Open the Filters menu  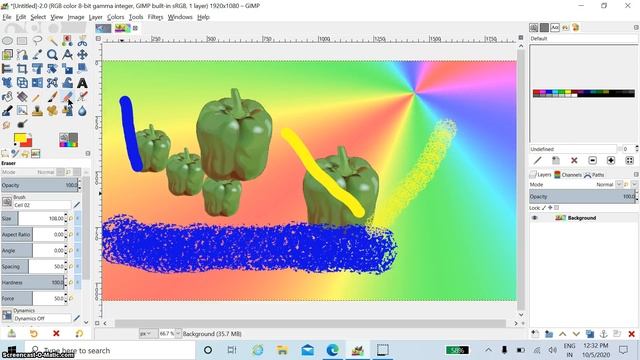click(155, 17)
